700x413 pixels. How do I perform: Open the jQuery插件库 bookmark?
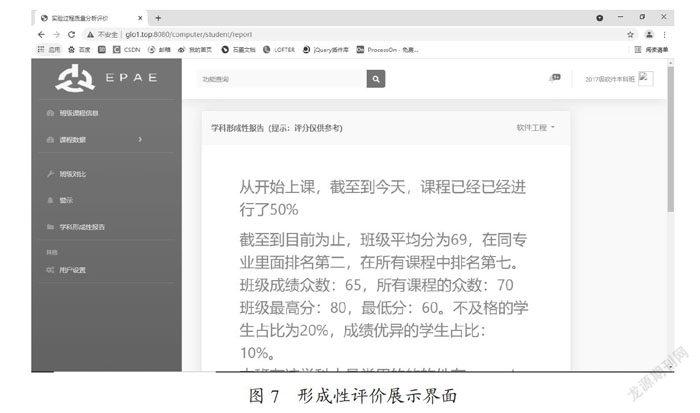pyautogui.click(x=325, y=50)
